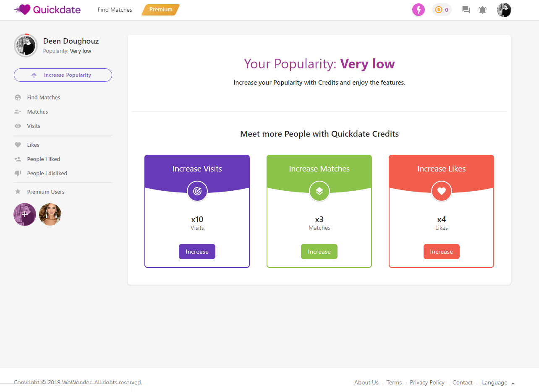Click the red Increase button for Likes
Viewport: 539px width, 392px height.
click(x=441, y=252)
